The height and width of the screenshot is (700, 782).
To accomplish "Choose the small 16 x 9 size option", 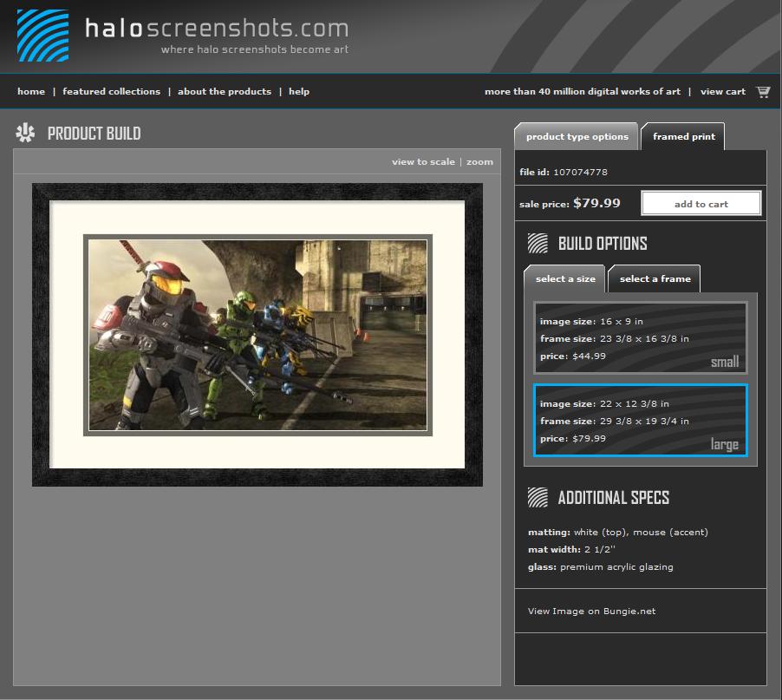I will point(641,337).
